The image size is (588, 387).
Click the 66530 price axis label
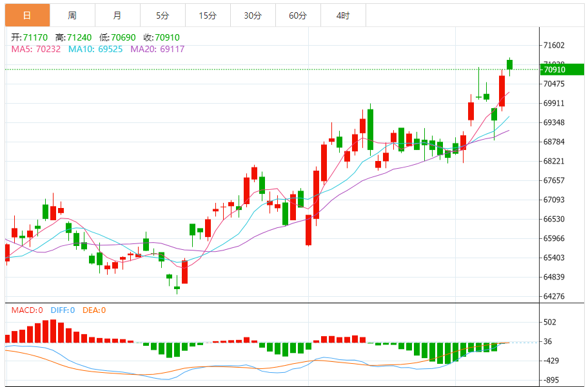coord(554,219)
